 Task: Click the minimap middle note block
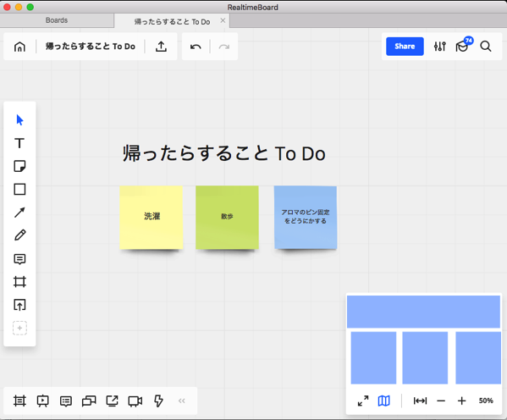(x=425, y=358)
